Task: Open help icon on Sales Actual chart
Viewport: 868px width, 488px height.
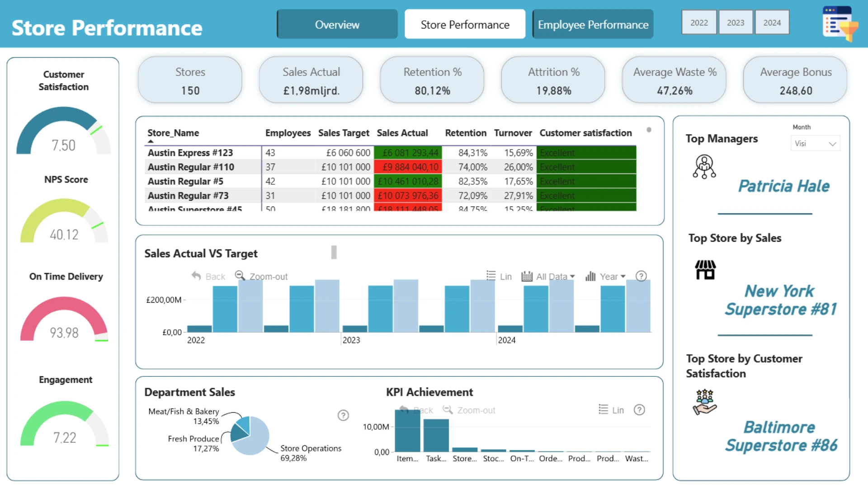Action: pos(641,276)
